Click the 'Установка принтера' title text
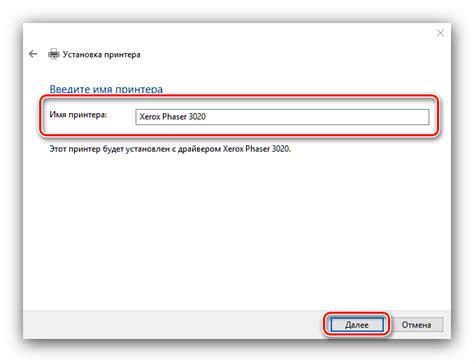Viewport: 474px width, 362px height. [x=101, y=54]
